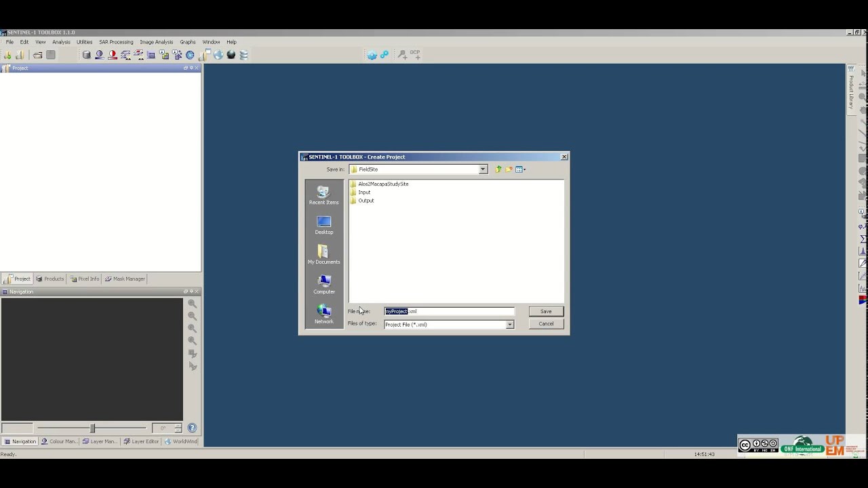Expand the Save in folder dropdown
The image size is (868, 488).
tap(483, 169)
